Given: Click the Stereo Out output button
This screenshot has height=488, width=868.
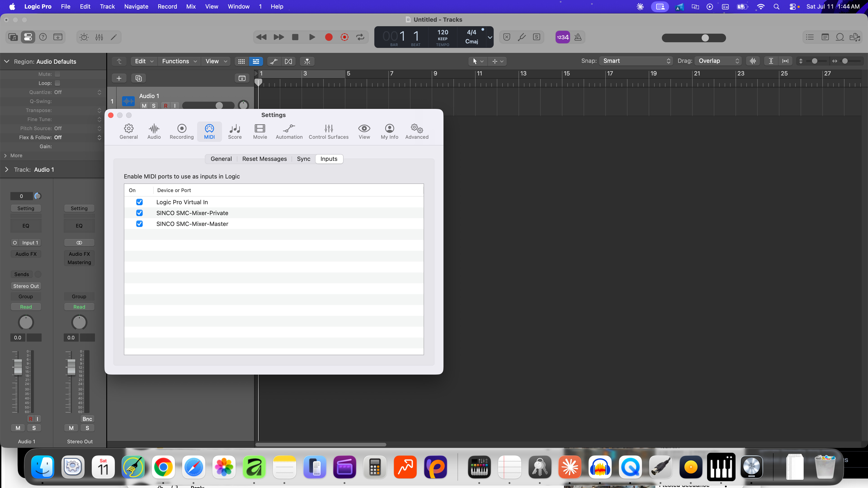Looking at the screenshot, I should tap(26, 286).
